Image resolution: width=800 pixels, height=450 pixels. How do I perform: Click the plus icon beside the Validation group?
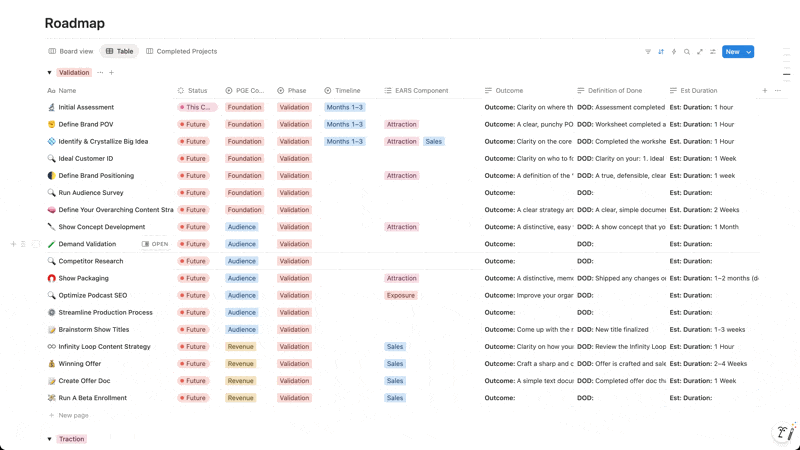tap(111, 73)
